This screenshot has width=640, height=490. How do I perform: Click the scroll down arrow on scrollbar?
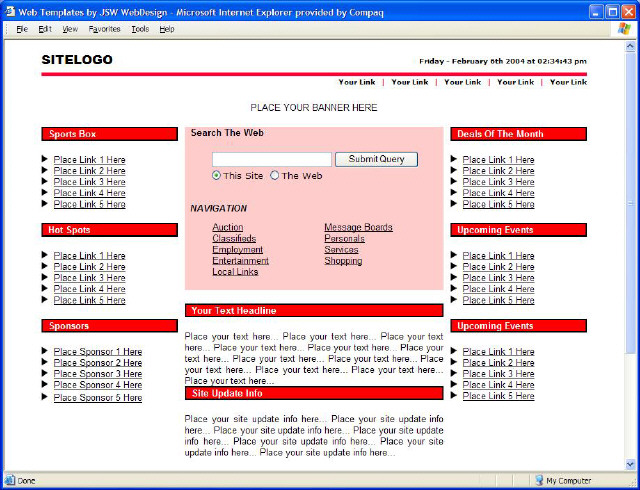tap(630, 464)
